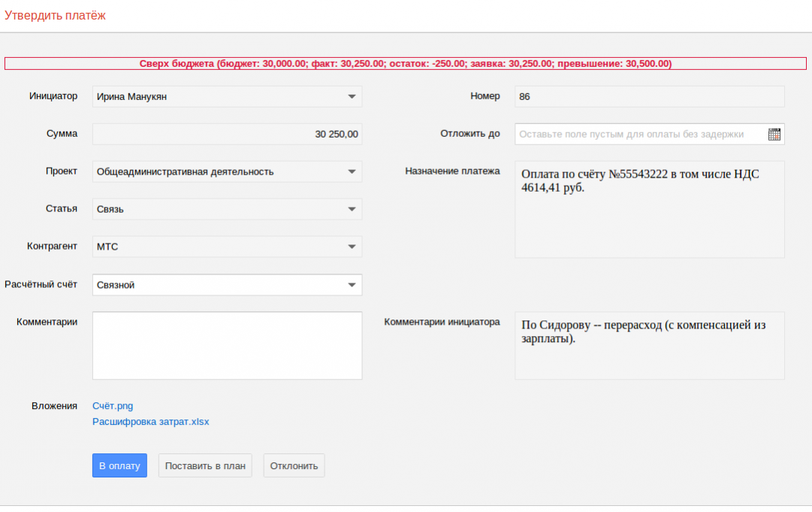Viewport: 812px width, 512px height.
Task: Open the Проект dropdown list
Action: 352,172
